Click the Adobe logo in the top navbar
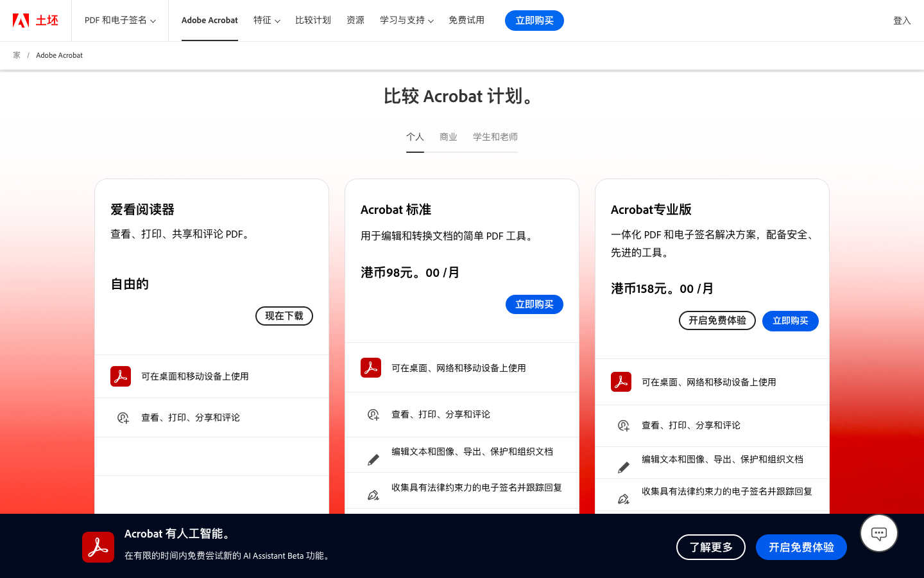Viewport: 924px width, 578px height. [x=21, y=20]
